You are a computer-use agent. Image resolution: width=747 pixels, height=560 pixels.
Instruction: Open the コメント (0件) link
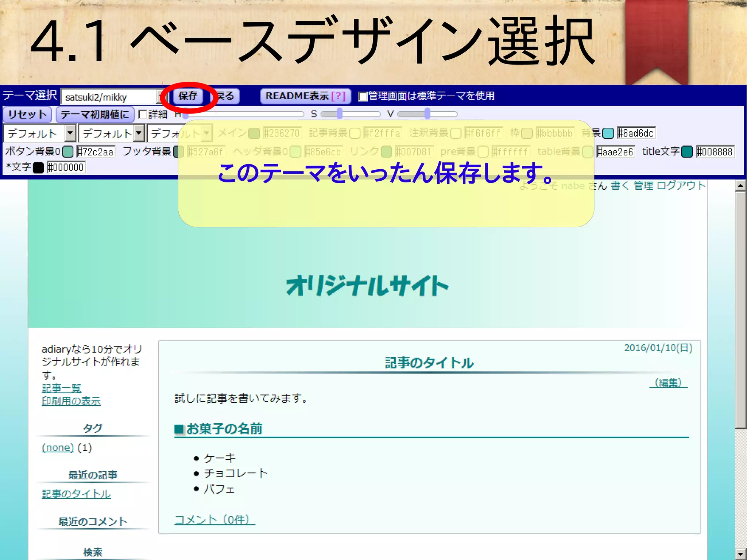215,520
